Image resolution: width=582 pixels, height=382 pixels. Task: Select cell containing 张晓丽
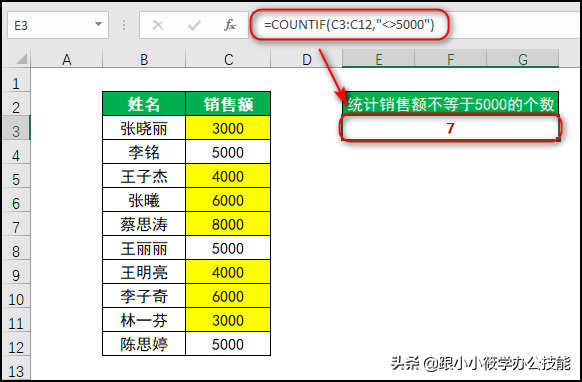click(x=144, y=128)
